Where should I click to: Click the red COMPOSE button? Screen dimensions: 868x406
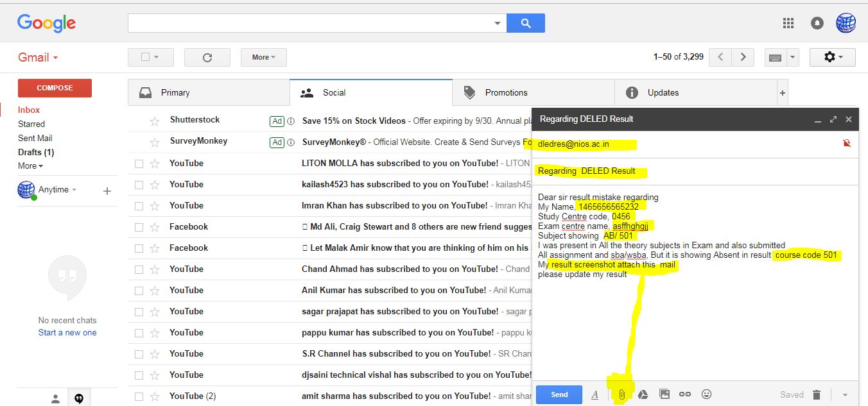[x=55, y=88]
